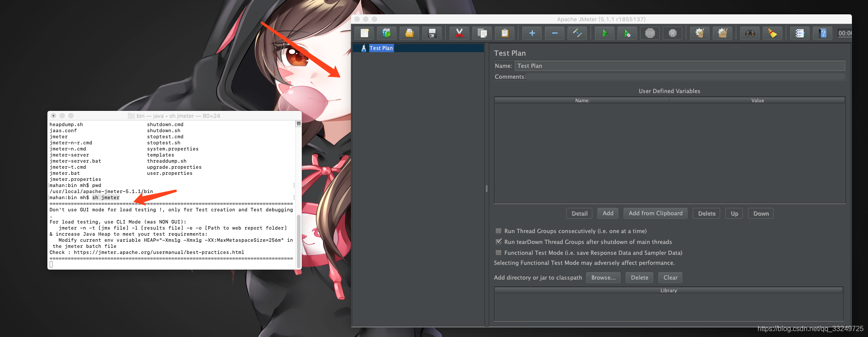Viewport: 868px width, 337px height.
Task: Click the JMeter panel splitter handle
Action: pos(487,188)
